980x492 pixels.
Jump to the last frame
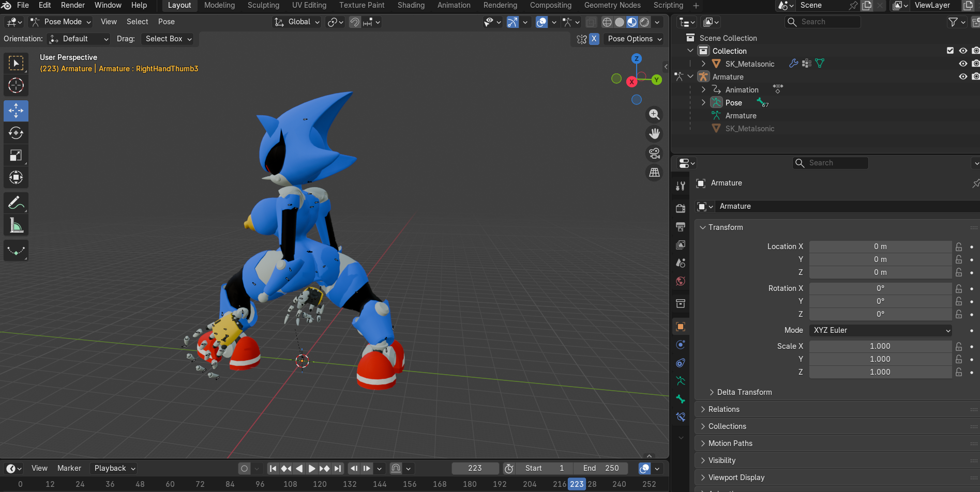point(338,468)
